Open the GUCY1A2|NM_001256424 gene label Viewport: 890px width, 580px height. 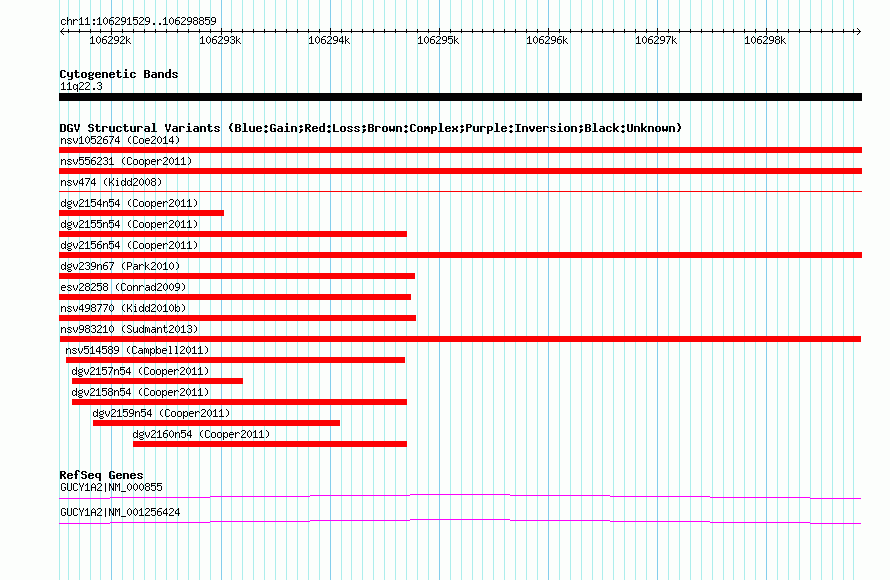pos(120,512)
